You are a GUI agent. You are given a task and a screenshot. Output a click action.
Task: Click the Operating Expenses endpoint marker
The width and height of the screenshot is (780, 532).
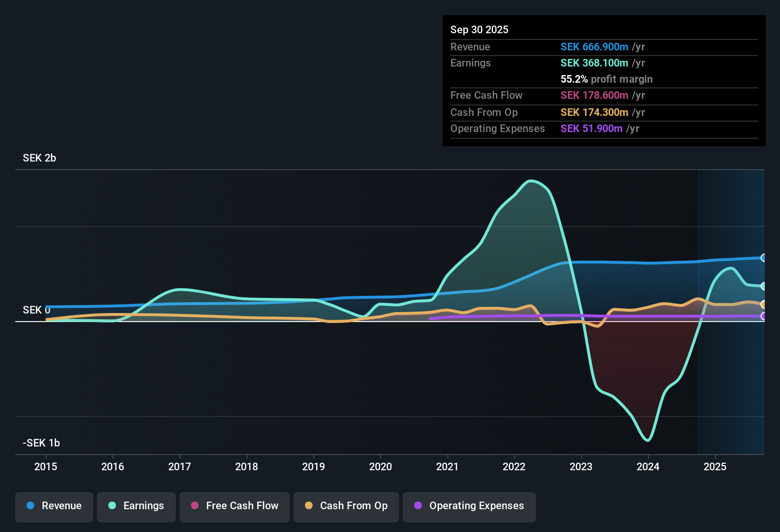763,316
